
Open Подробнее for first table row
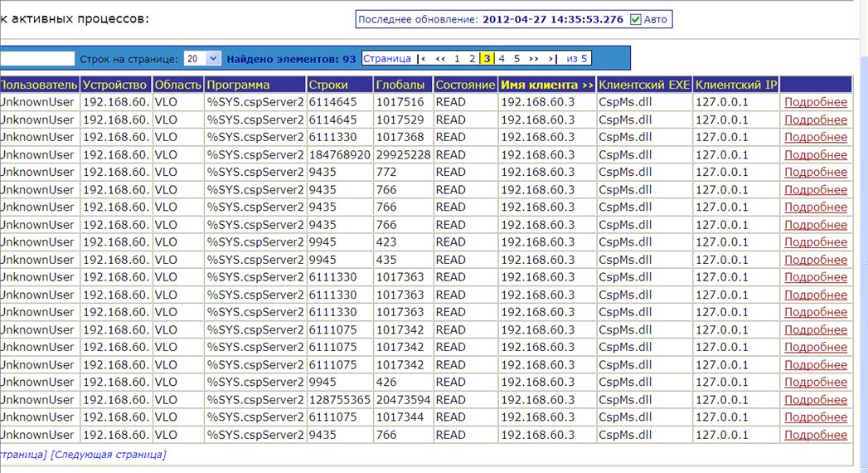point(816,102)
